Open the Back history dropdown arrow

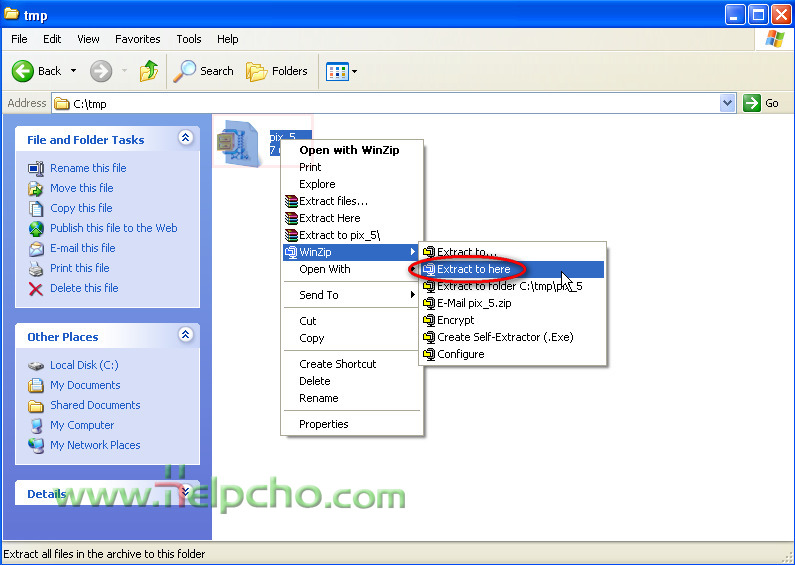[74, 71]
